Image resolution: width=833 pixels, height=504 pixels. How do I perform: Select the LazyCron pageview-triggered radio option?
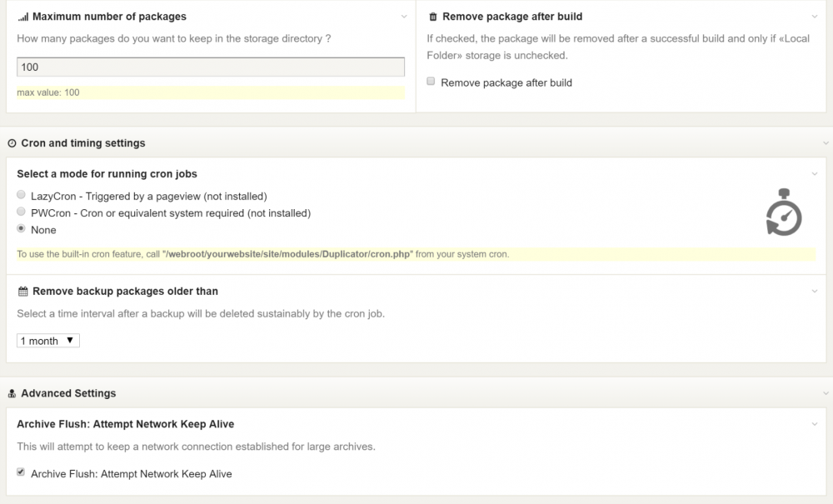point(22,195)
